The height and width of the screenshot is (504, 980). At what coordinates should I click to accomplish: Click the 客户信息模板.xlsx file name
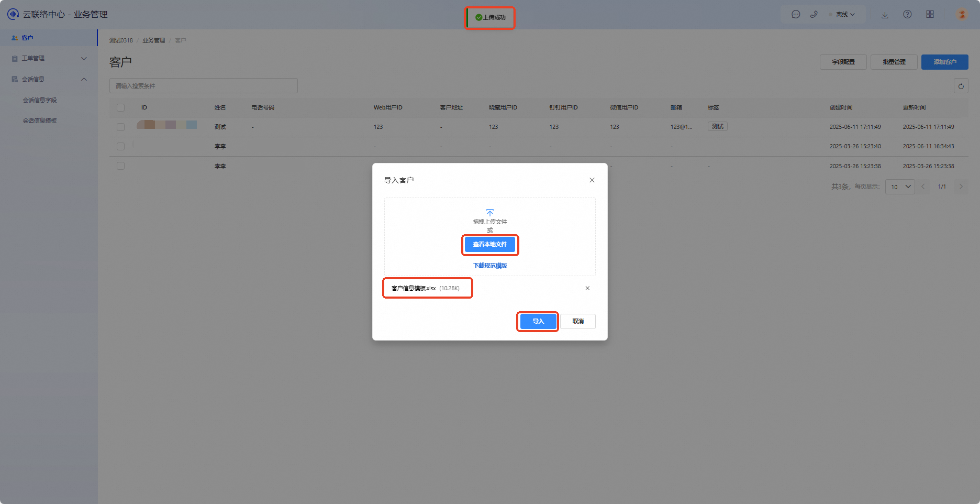pos(414,288)
